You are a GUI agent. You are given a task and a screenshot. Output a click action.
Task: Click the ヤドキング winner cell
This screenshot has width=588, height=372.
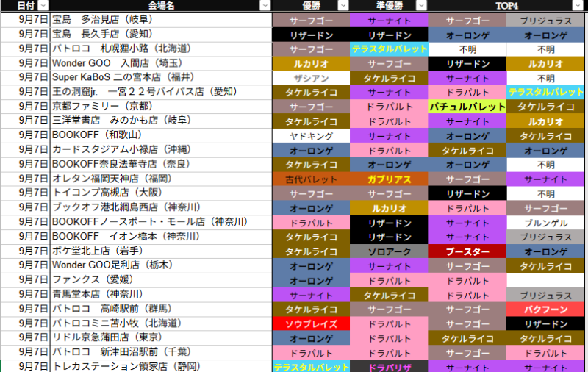(x=311, y=136)
